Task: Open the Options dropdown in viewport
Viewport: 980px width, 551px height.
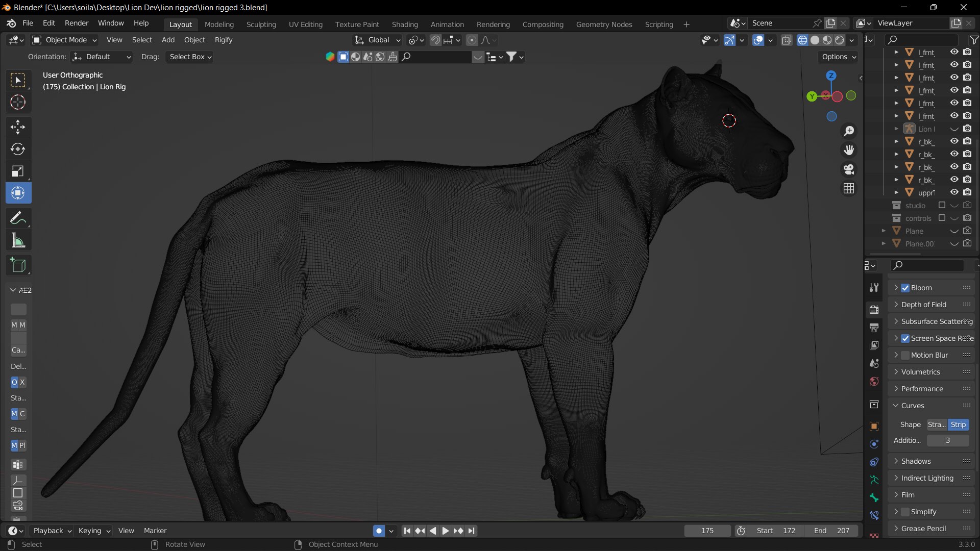Action: point(839,57)
